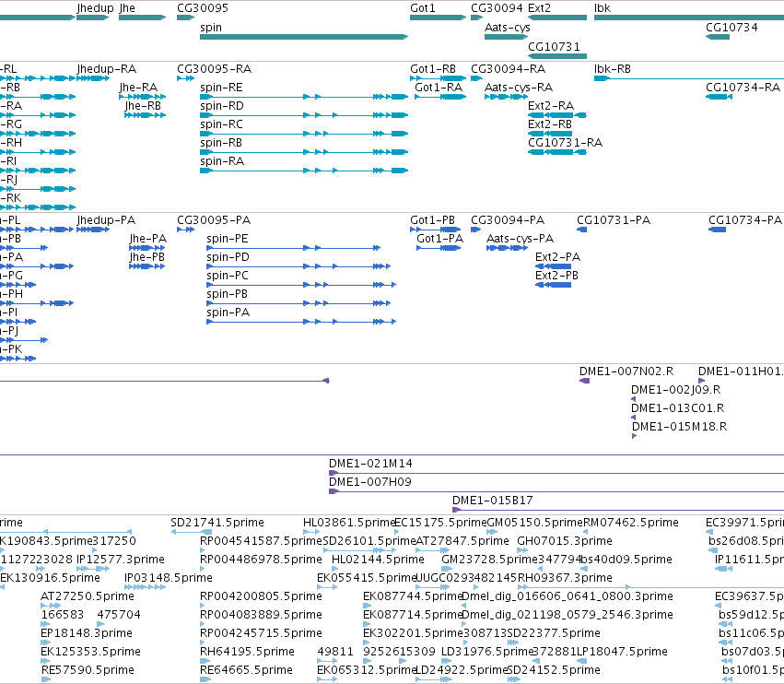Click the Jhe-RA transcript
784x684 pixels.
pos(143,97)
